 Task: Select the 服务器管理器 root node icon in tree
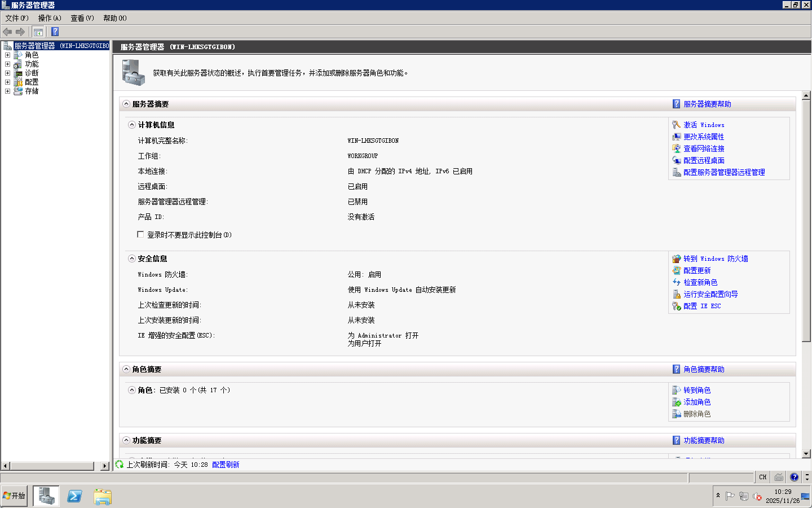8,46
